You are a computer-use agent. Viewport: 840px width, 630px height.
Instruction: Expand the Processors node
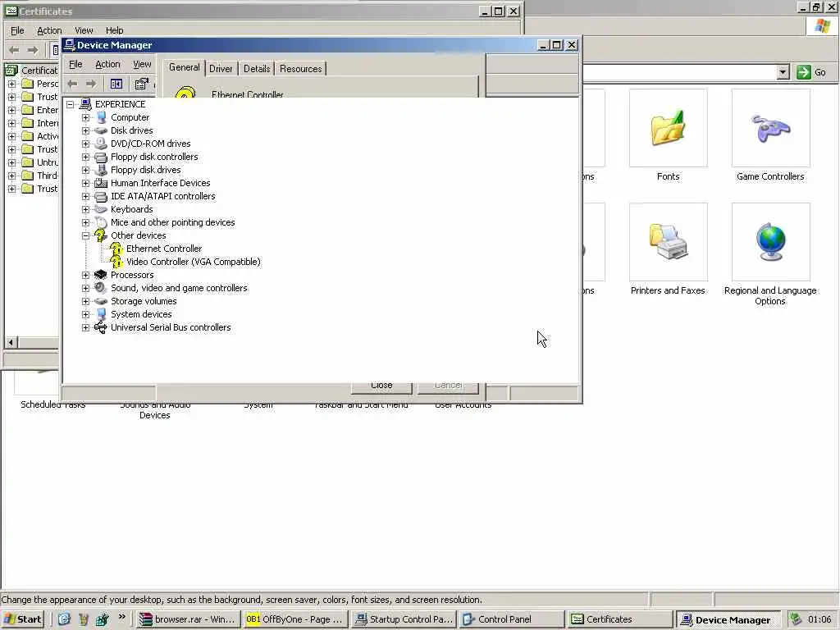coord(85,275)
